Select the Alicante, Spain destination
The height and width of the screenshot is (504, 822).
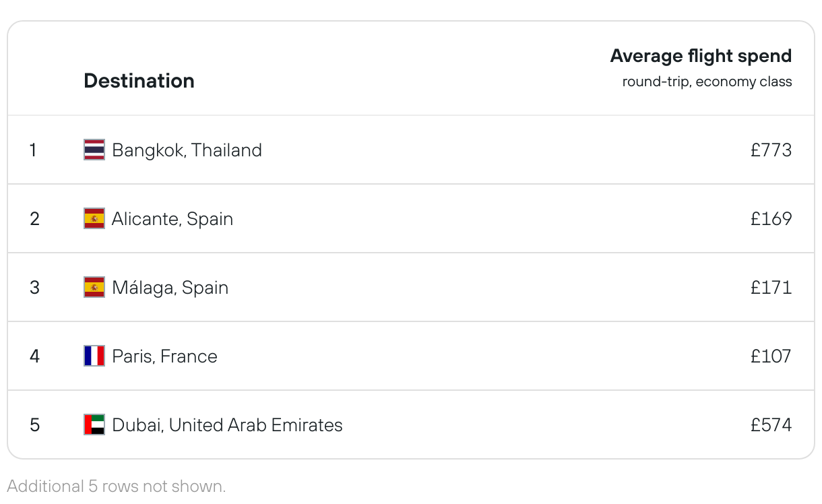point(172,218)
